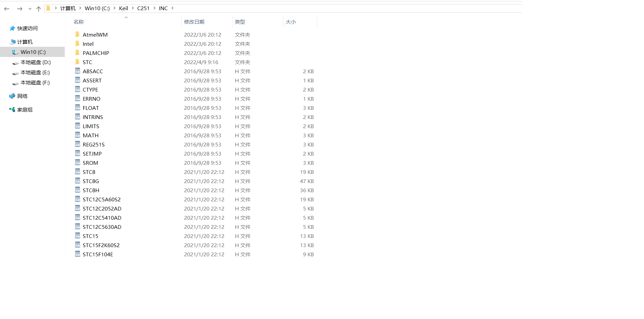Click the PALMCHIP folder icon

(77, 53)
